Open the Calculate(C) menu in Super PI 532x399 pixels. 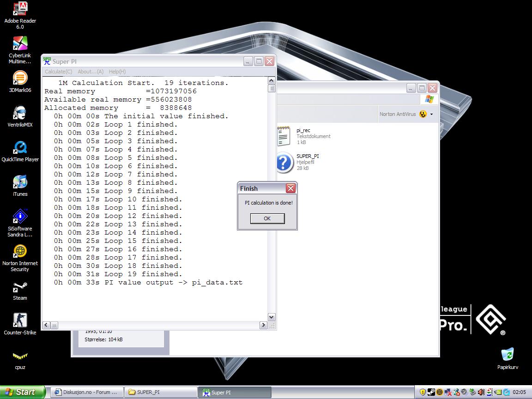click(58, 72)
